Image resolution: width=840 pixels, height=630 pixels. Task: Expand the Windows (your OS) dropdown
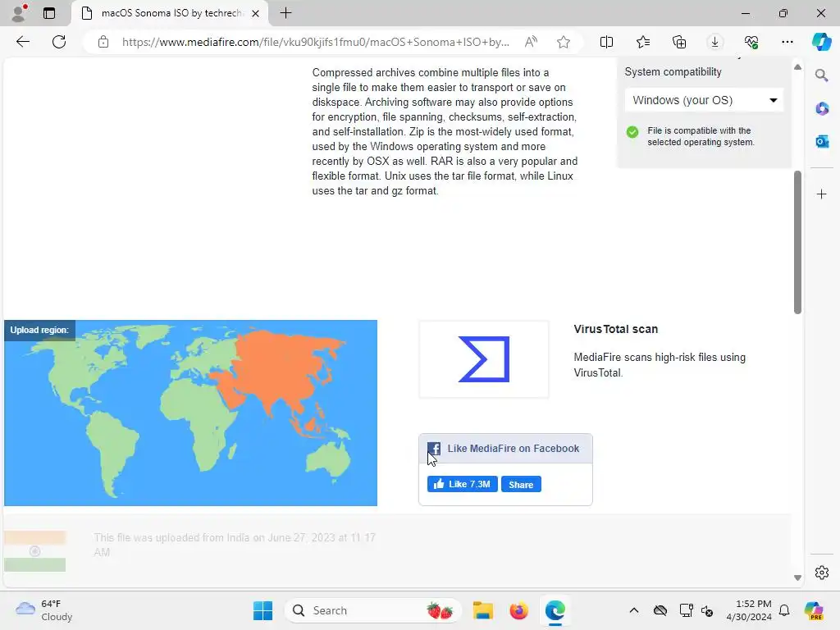[x=704, y=100]
